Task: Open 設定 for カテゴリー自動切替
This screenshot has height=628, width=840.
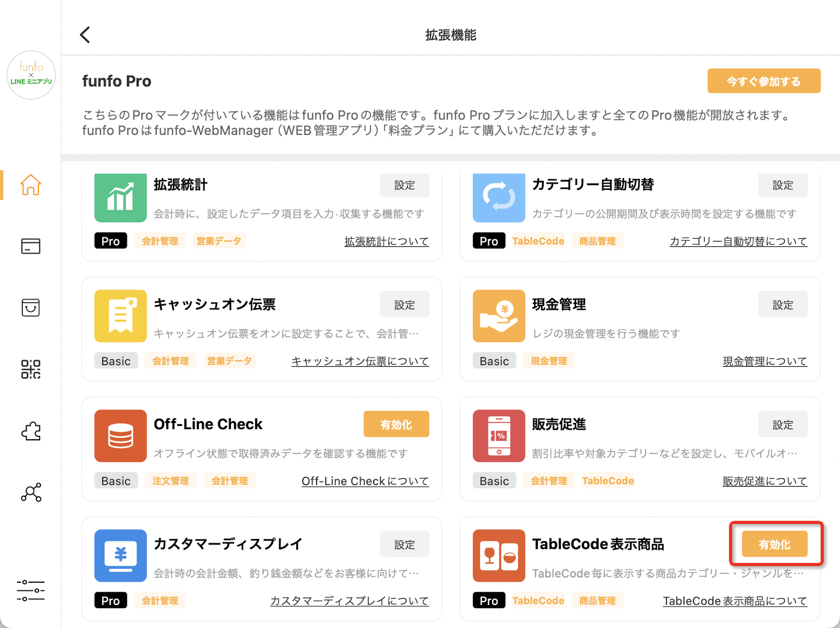Action: click(783, 185)
